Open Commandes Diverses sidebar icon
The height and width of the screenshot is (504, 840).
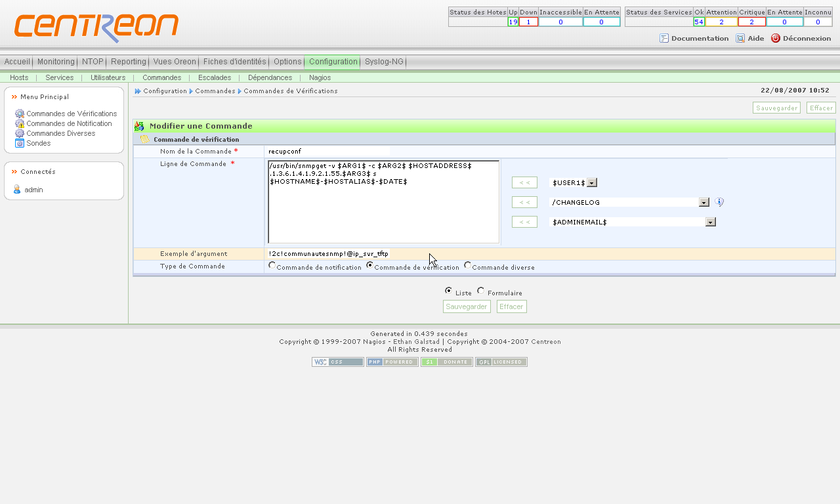click(x=20, y=133)
